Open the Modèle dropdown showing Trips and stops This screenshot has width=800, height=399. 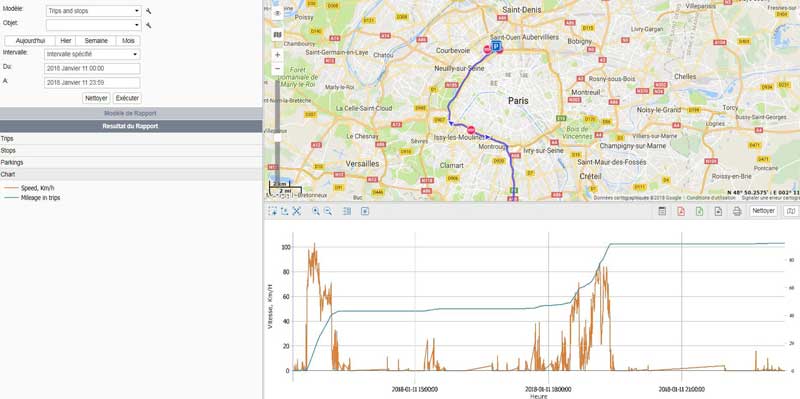point(93,11)
